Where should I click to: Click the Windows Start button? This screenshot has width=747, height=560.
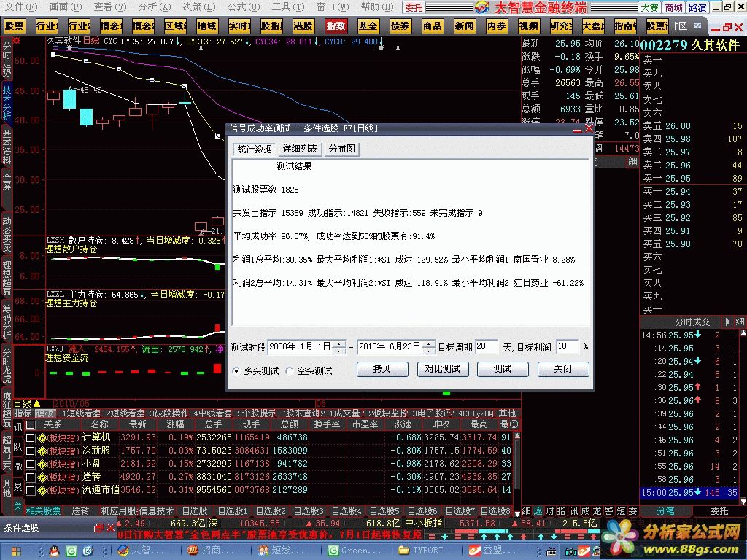(x=16, y=551)
